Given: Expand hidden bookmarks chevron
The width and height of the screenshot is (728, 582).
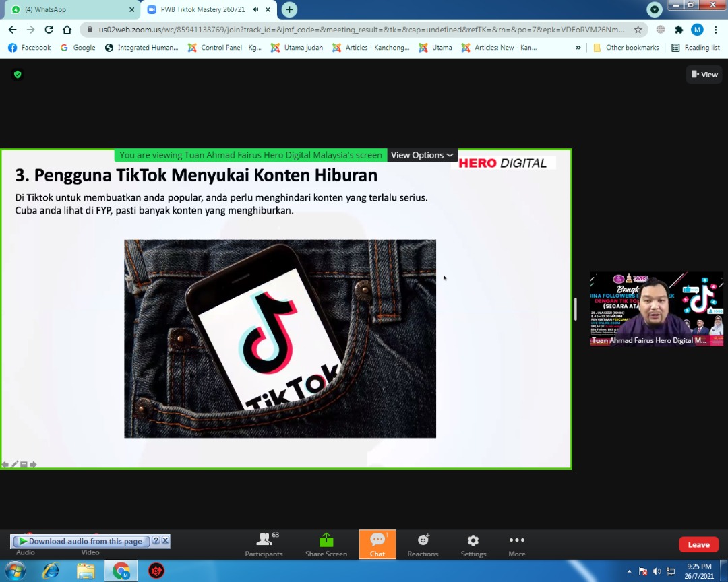Looking at the screenshot, I should pos(578,48).
